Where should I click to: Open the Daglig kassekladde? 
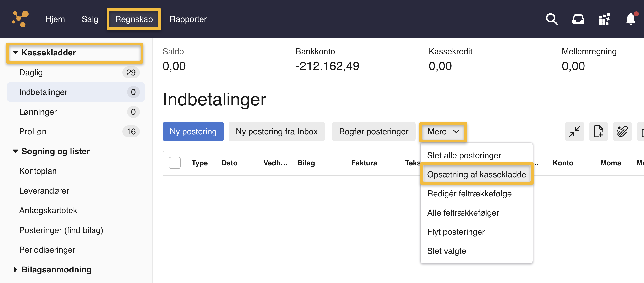point(31,72)
